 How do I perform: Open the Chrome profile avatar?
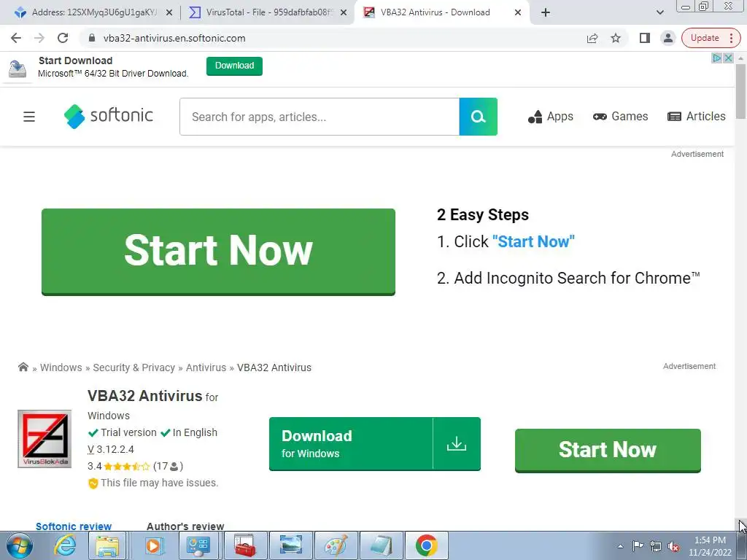[668, 38]
